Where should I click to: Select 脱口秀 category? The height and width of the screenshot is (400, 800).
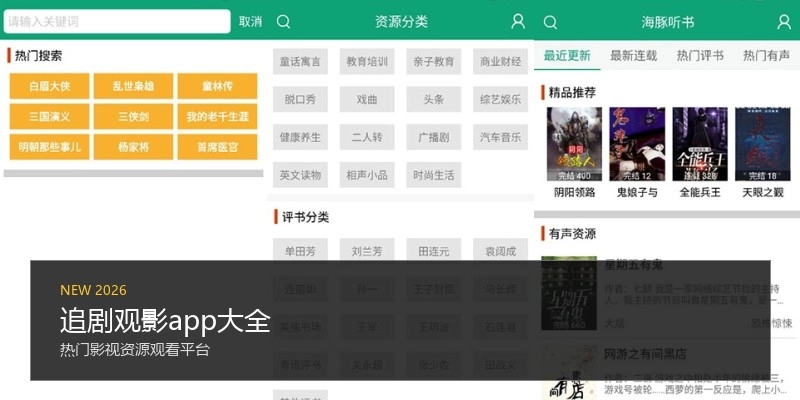pyautogui.click(x=300, y=99)
